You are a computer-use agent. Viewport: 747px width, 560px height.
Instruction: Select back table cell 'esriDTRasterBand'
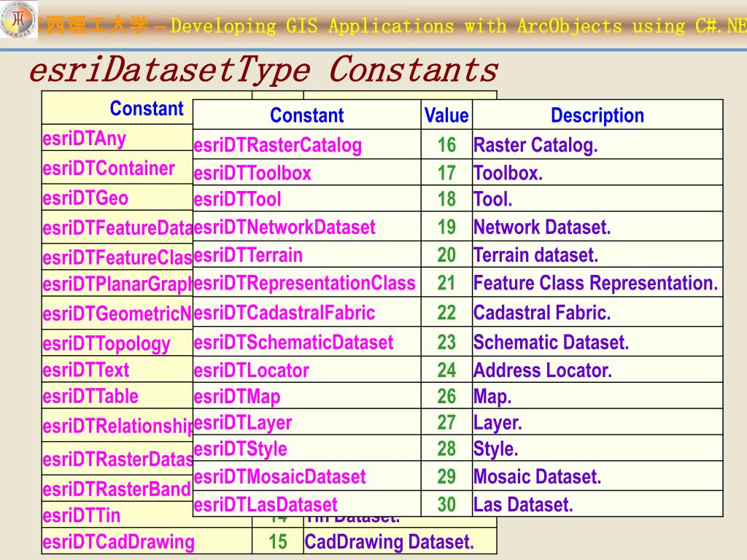pos(117,489)
